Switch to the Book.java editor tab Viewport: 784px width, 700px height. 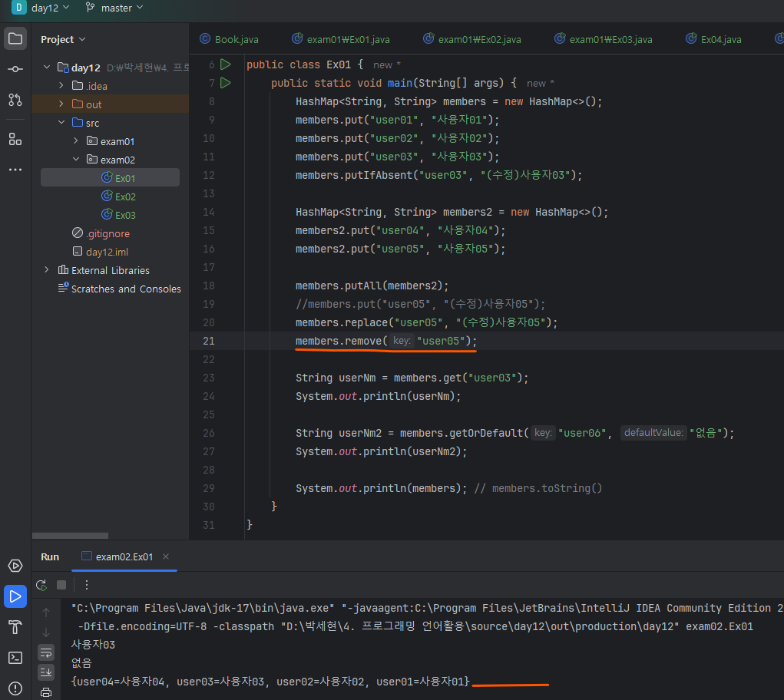(229, 39)
